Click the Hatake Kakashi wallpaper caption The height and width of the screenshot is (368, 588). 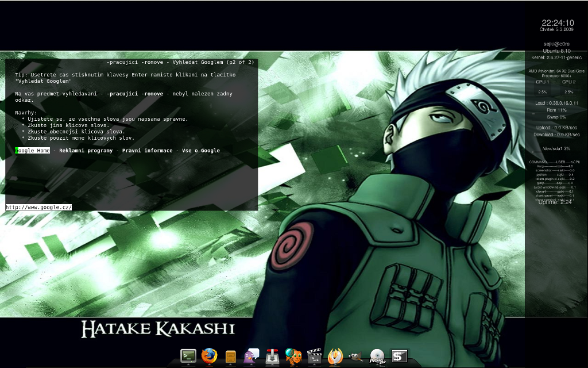[x=158, y=329]
